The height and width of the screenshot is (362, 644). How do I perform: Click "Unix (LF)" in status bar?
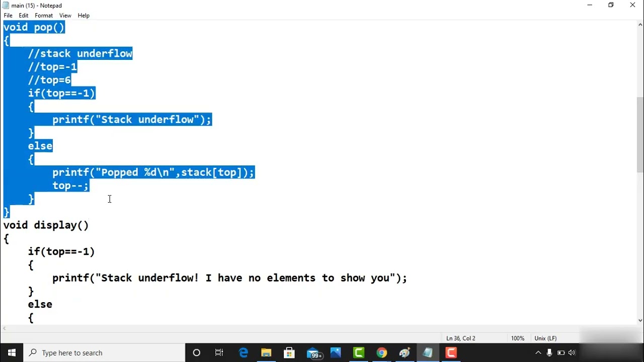coord(545,338)
